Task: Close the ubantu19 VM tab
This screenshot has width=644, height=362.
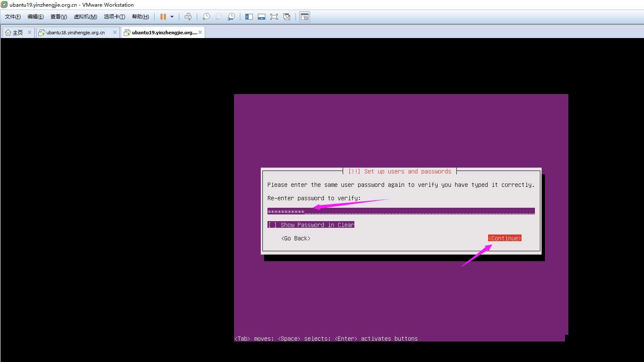Action: (x=200, y=32)
